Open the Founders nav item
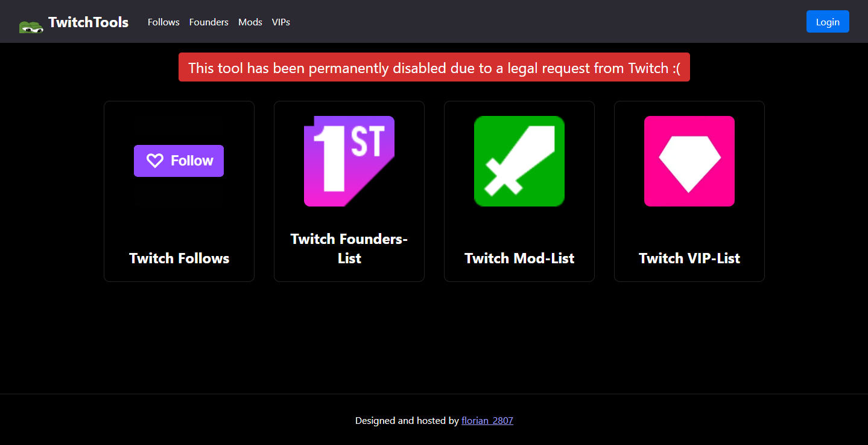 (209, 22)
